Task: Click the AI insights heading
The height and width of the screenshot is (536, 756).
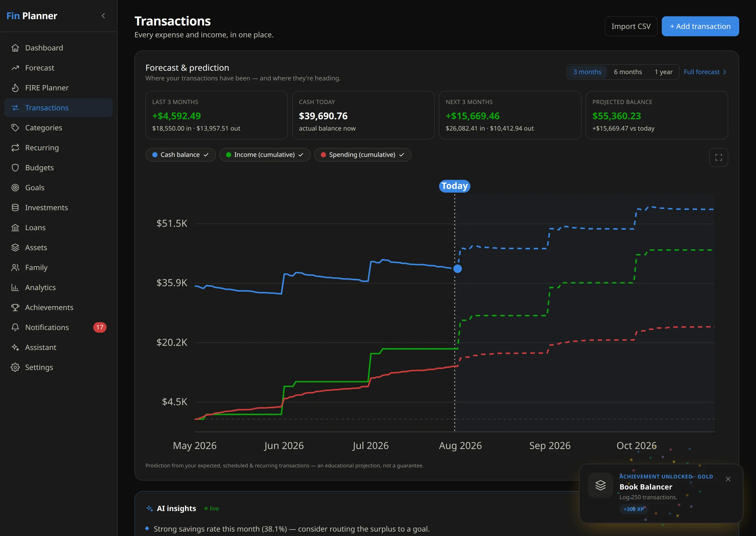Action: (176, 508)
